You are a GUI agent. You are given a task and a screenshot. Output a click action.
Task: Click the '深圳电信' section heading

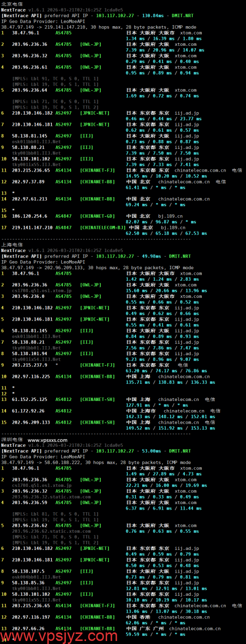12,439
